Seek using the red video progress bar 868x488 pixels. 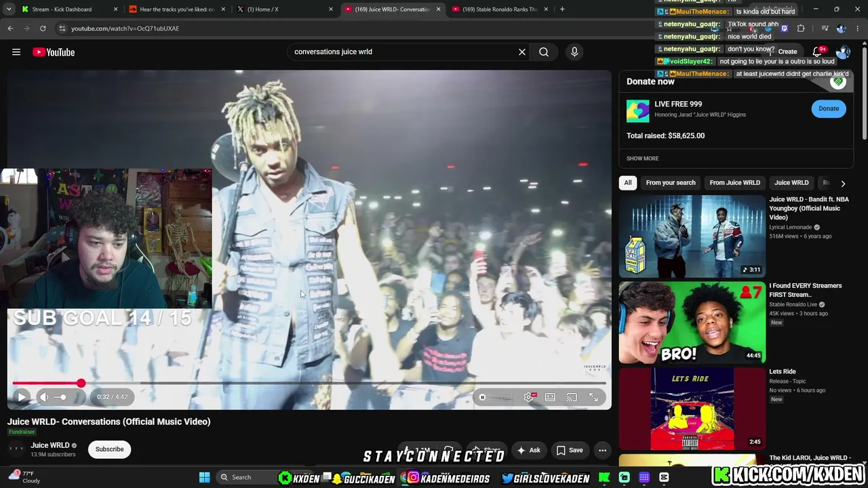point(309,384)
